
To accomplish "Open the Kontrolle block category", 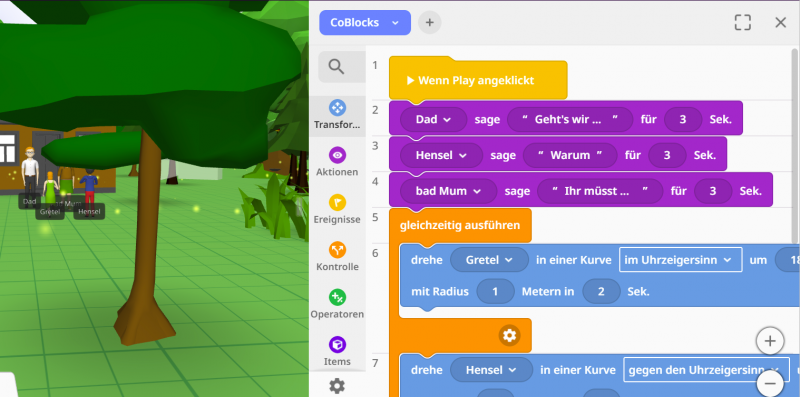I will point(337,257).
